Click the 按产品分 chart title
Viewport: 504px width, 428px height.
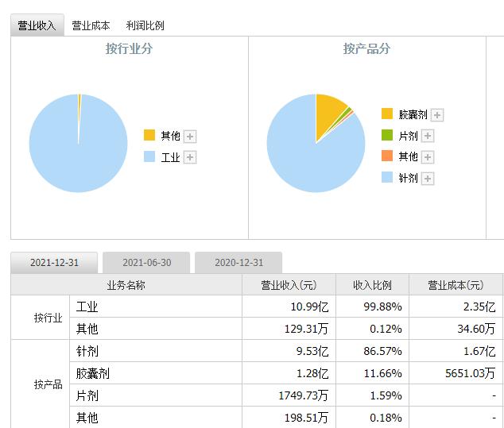pos(366,48)
